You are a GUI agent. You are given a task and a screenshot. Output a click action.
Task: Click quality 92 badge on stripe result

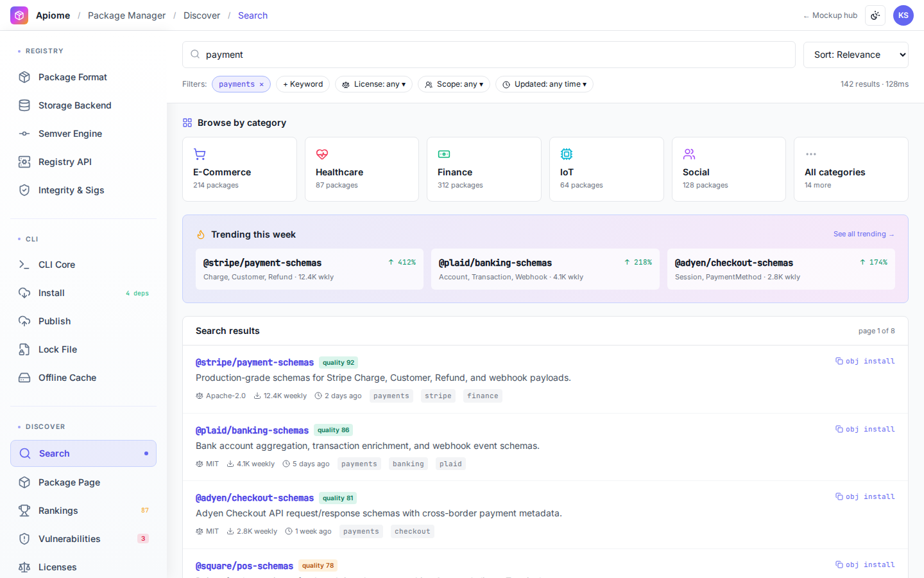338,362
